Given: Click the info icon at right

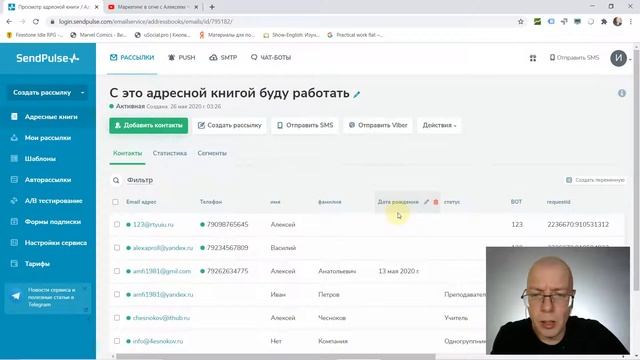Looking at the screenshot, I should [622, 93].
